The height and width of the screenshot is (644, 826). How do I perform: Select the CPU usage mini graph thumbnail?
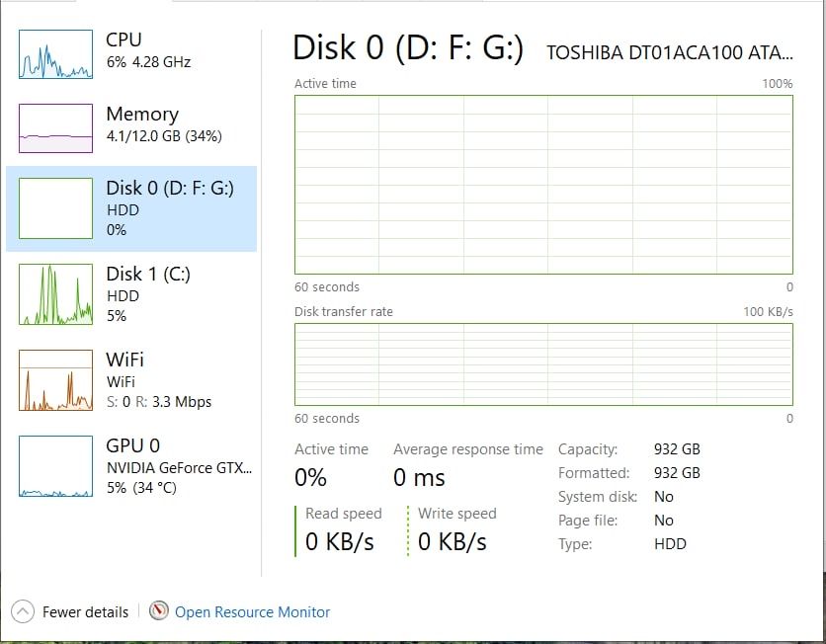tap(55, 54)
